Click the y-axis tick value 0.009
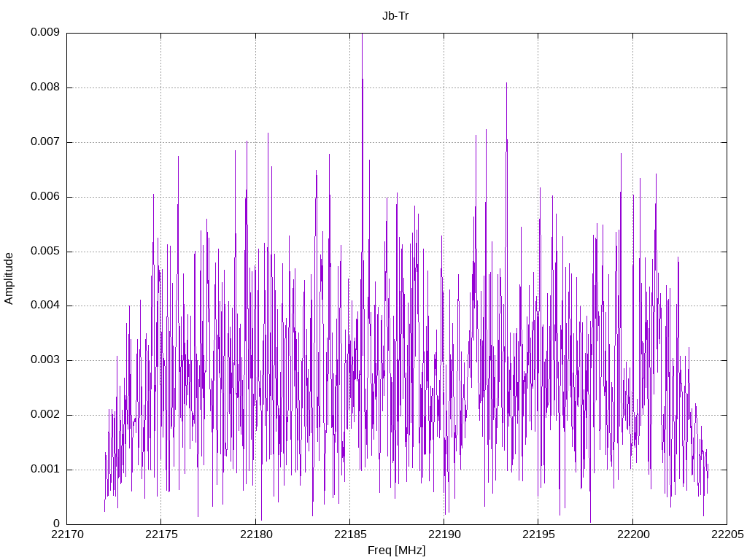 click(x=44, y=32)
